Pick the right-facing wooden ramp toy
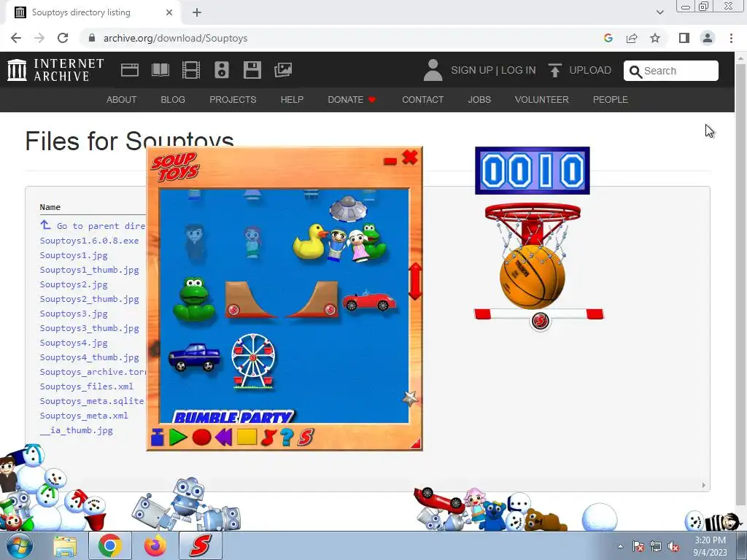The width and height of the screenshot is (747, 560). [x=312, y=300]
